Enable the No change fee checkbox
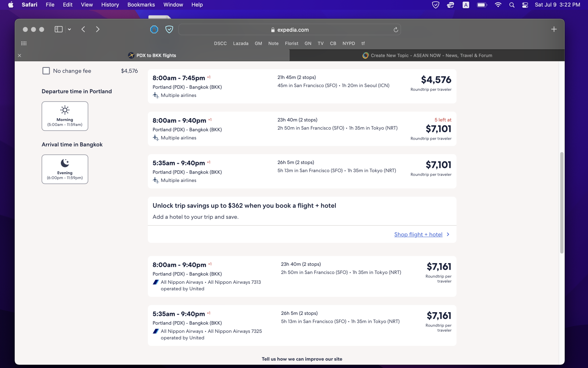 [46, 71]
